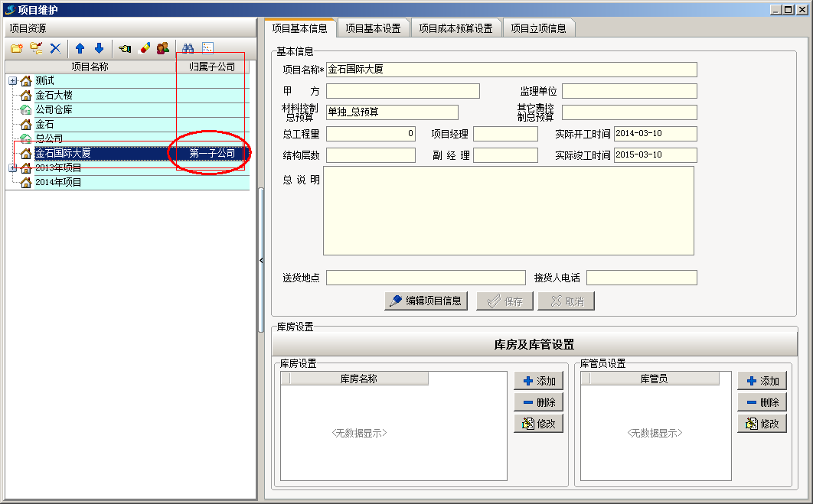The height and width of the screenshot is (504, 813).
Task: Click the delete (X) icon in project toolbar
Action: pos(54,48)
